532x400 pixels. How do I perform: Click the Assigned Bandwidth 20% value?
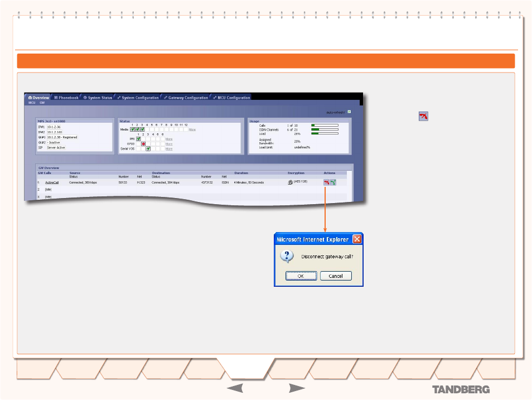[x=297, y=142]
